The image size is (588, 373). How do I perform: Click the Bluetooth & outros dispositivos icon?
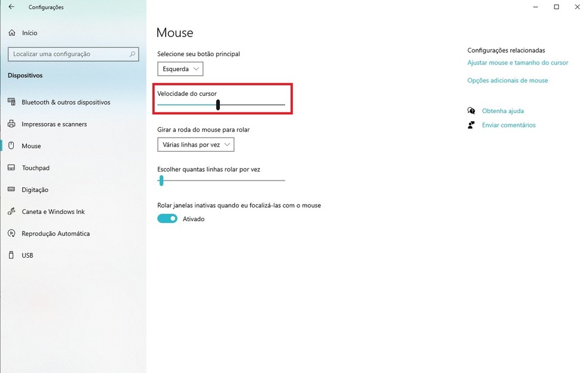click(x=11, y=102)
